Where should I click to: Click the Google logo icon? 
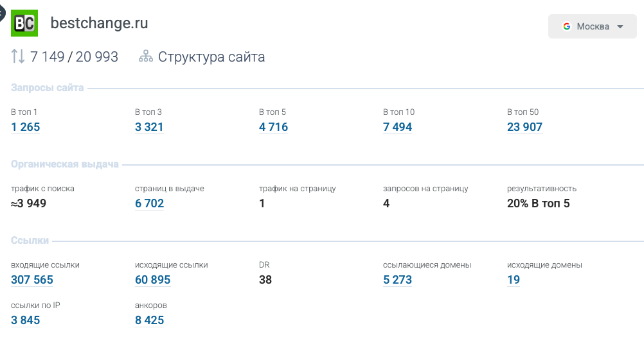(x=567, y=26)
